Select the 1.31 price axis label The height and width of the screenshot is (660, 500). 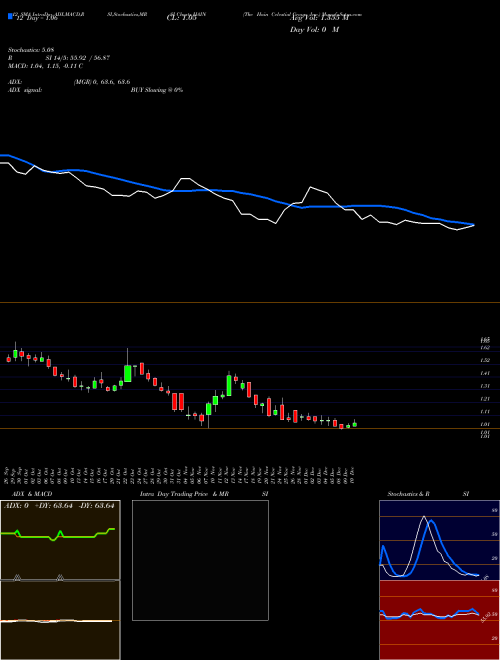tap(485, 386)
